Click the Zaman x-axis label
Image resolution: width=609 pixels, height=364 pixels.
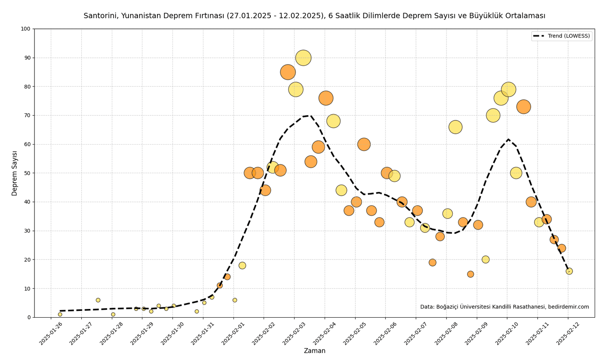[314, 351]
